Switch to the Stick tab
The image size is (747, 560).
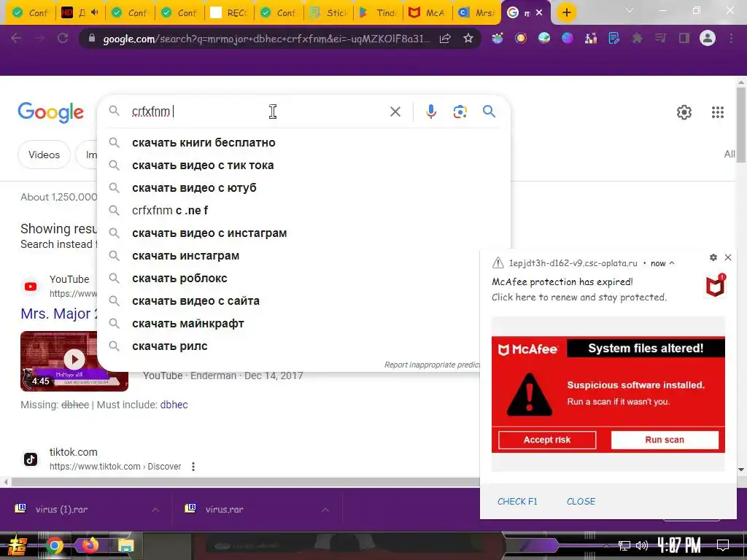[329, 13]
